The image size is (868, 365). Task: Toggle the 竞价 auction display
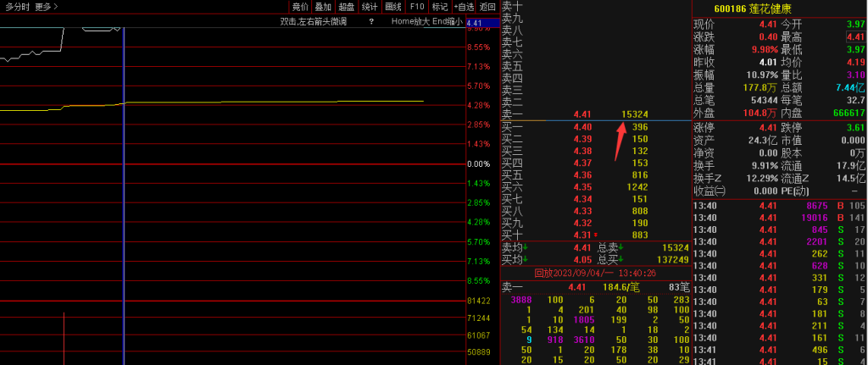[x=300, y=7]
